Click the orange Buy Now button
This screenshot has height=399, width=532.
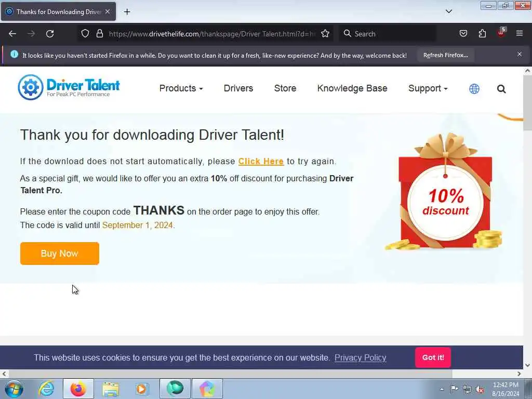tap(60, 254)
